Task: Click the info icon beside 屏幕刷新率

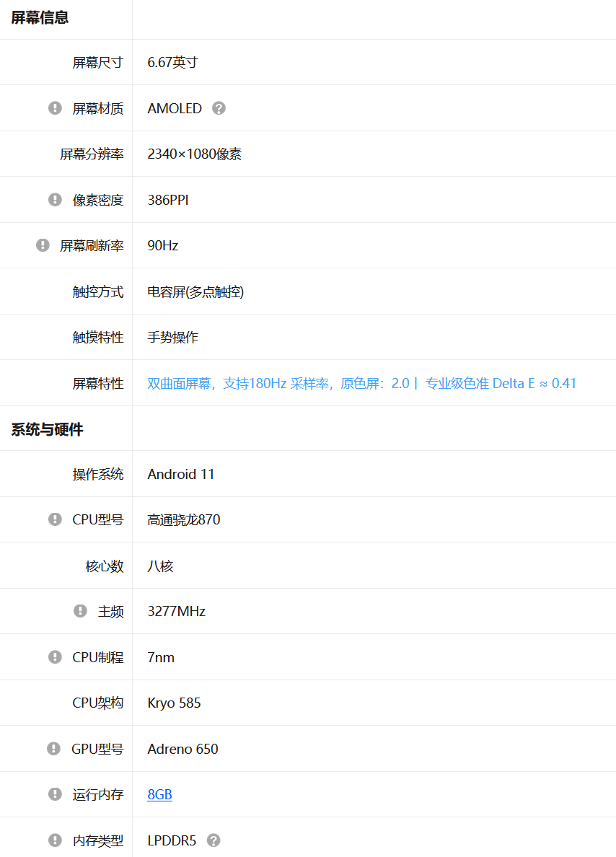Action: click(43, 245)
